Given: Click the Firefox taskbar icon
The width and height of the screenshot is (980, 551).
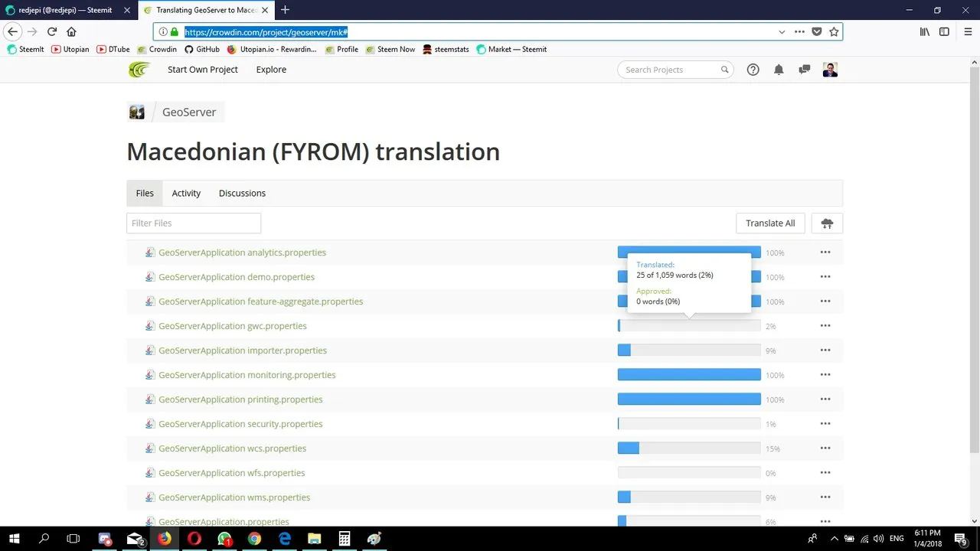Looking at the screenshot, I should 165,539.
